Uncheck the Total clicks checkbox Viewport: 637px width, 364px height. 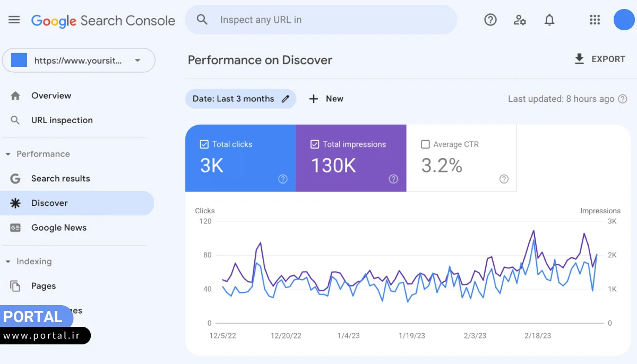204,144
